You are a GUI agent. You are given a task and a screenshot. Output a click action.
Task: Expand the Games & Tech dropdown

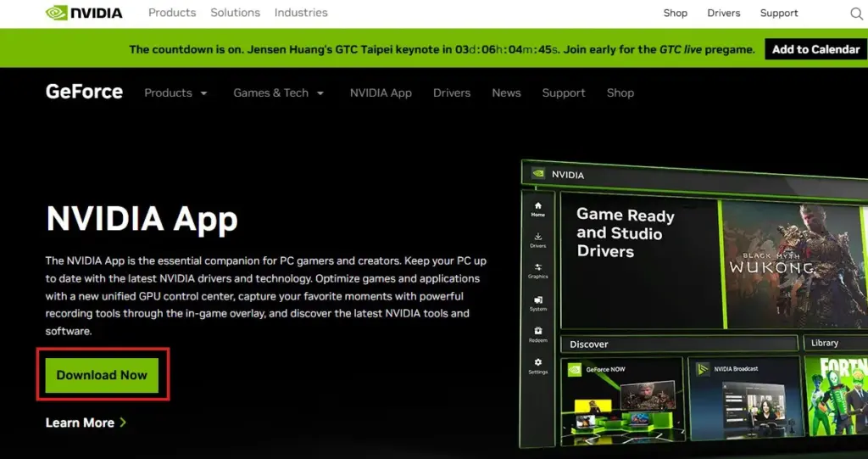[278, 93]
